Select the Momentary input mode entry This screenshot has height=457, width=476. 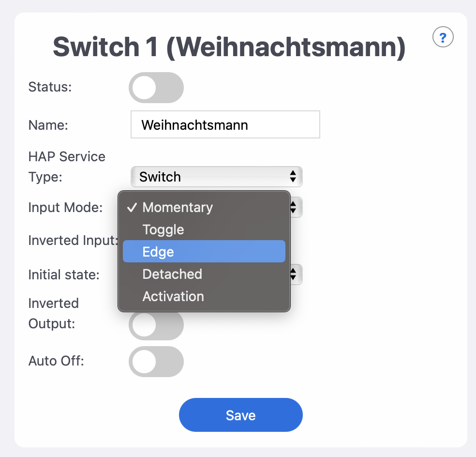(x=177, y=207)
